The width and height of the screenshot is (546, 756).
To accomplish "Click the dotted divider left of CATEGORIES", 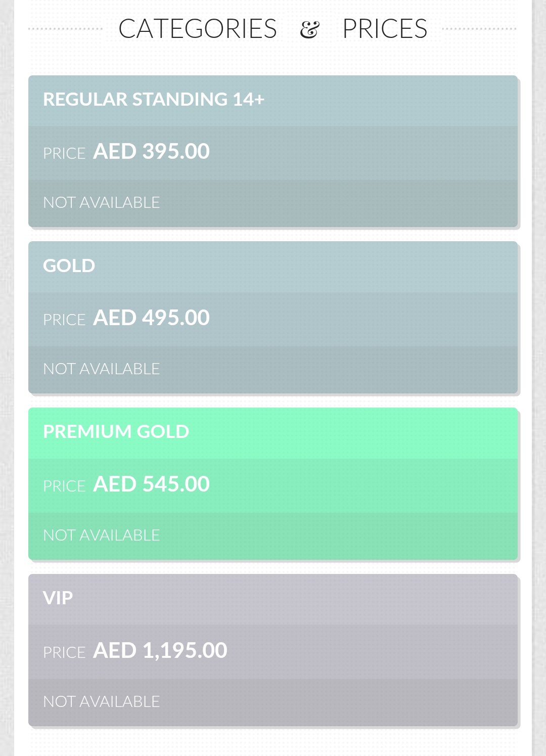I will 66,29.
